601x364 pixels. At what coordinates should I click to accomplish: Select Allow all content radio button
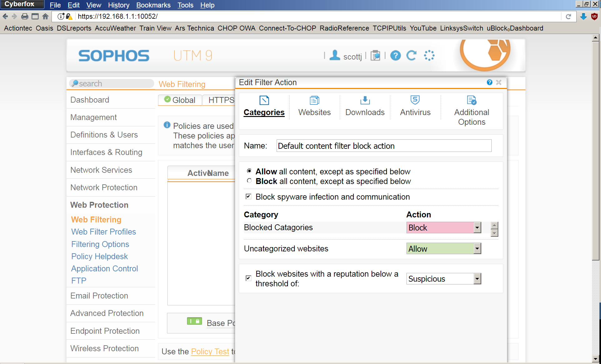pyautogui.click(x=249, y=171)
